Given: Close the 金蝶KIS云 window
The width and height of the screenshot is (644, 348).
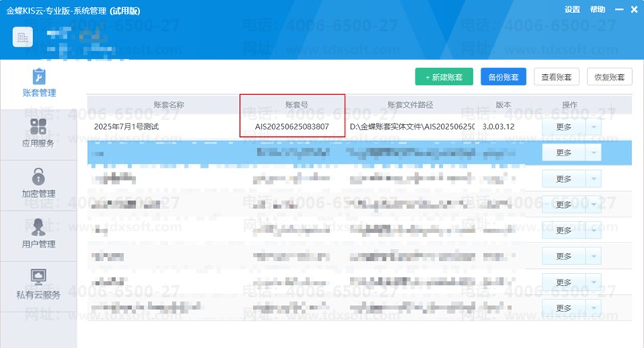Looking at the screenshot, I should click(634, 10).
